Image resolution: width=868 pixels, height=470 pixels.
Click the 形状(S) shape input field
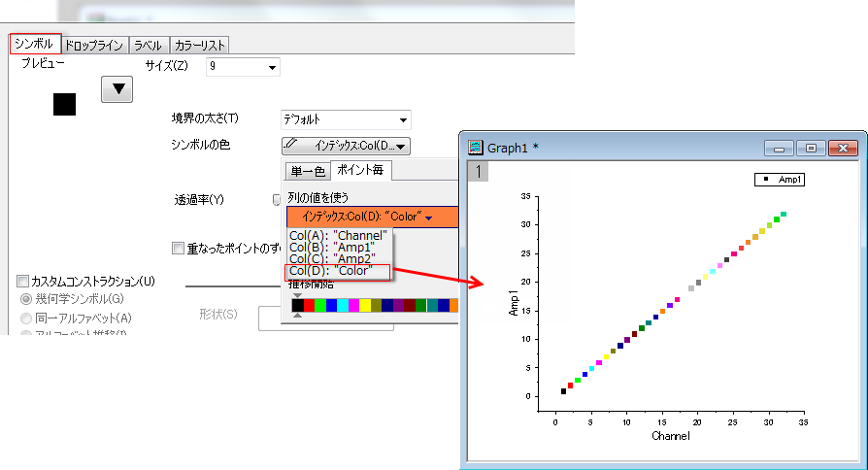point(325,319)
